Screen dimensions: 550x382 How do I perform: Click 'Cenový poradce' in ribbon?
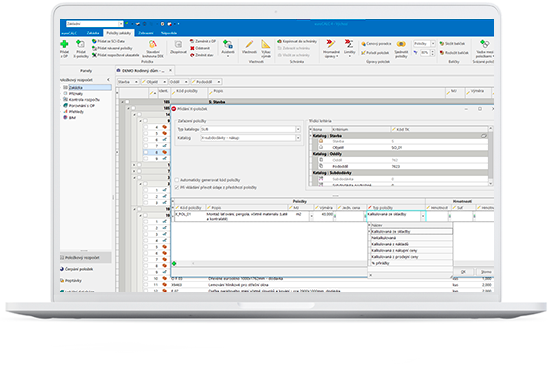click(x=376, y=44)
